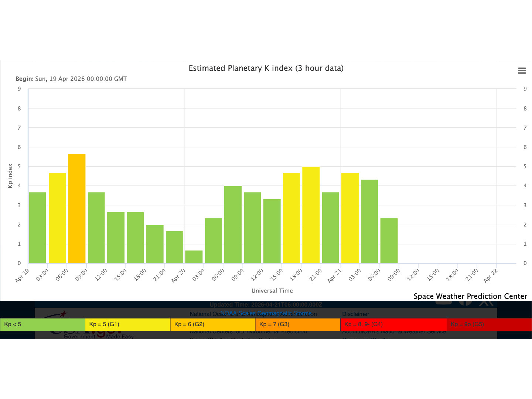Viewport: 532px width, 399px height.
Task: Click the Estimated Planetary K index chart title
Action: (266, 68)
